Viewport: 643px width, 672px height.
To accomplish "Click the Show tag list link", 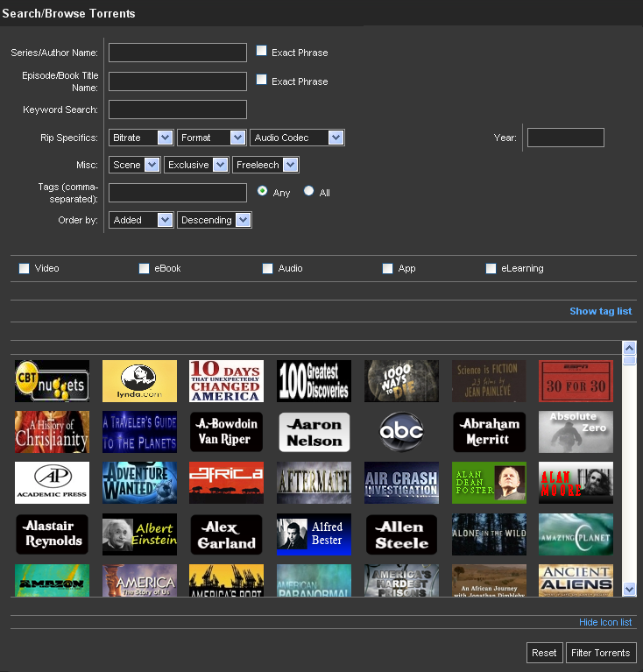I will (601, 311).
